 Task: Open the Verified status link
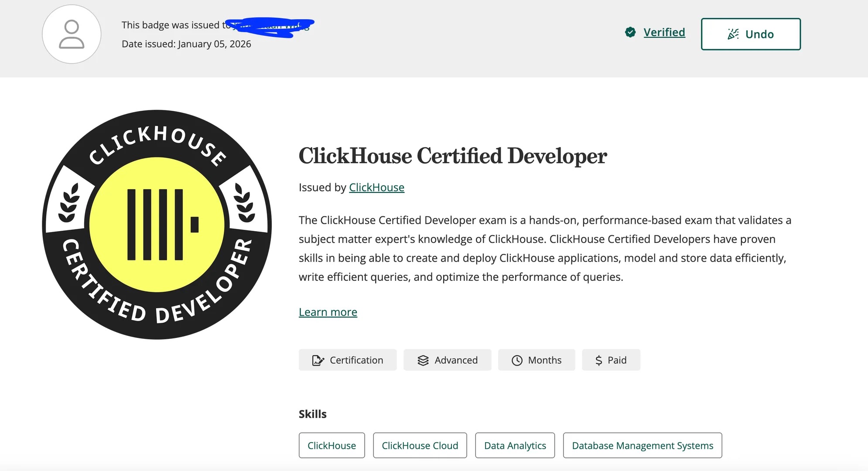tap(664, 32)
